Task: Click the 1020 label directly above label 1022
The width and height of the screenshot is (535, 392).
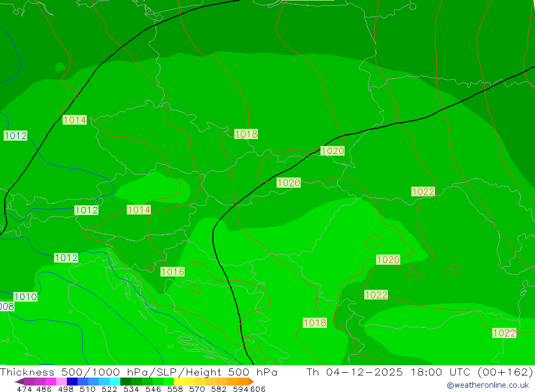Action: [x=388, y=259]
